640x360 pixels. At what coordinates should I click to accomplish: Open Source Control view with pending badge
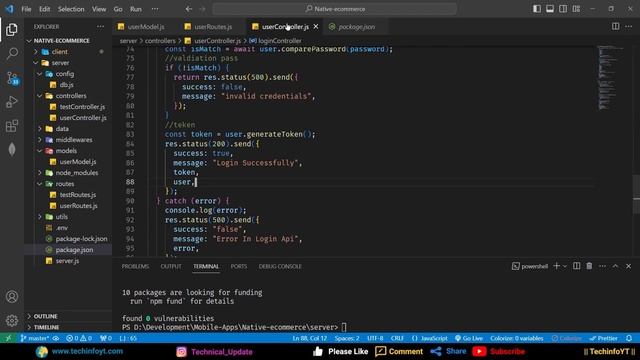[12, 78]
